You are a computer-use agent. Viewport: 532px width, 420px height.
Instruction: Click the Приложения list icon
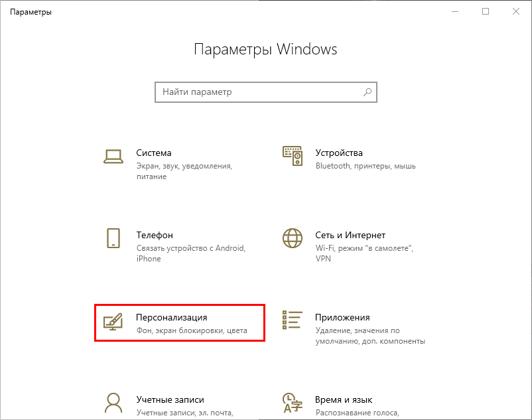coord(293,320)
